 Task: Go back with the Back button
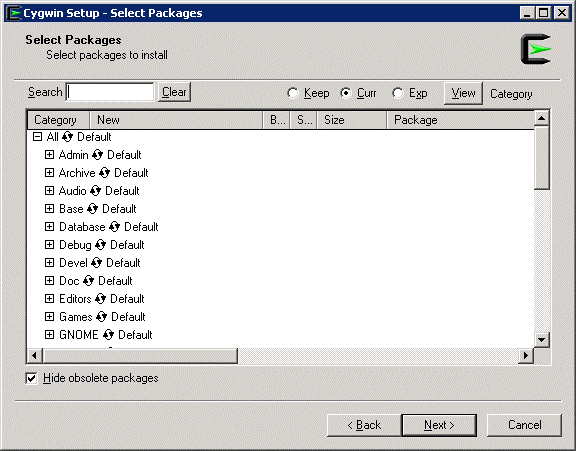pyautogui.click(x=364, y=425)
